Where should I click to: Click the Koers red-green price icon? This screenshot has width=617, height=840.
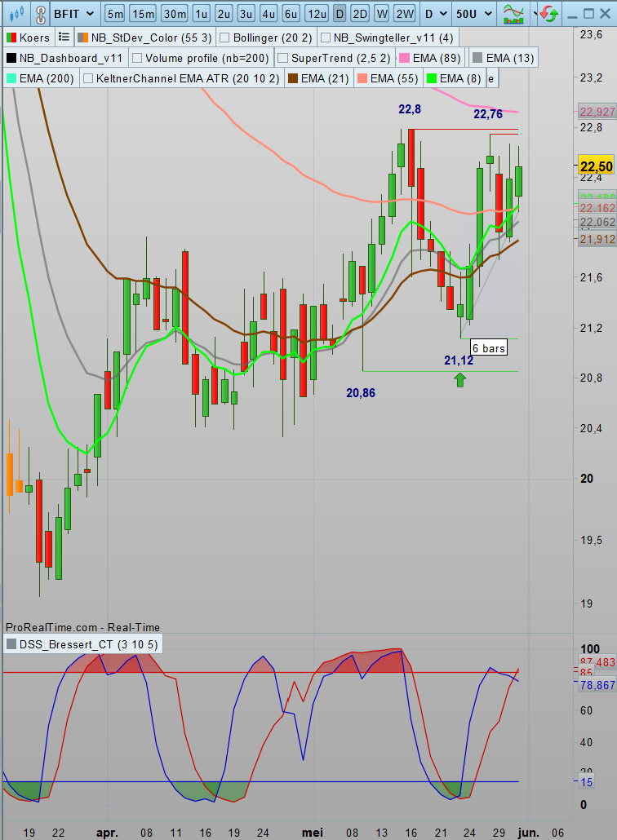(x=11, y=38)
